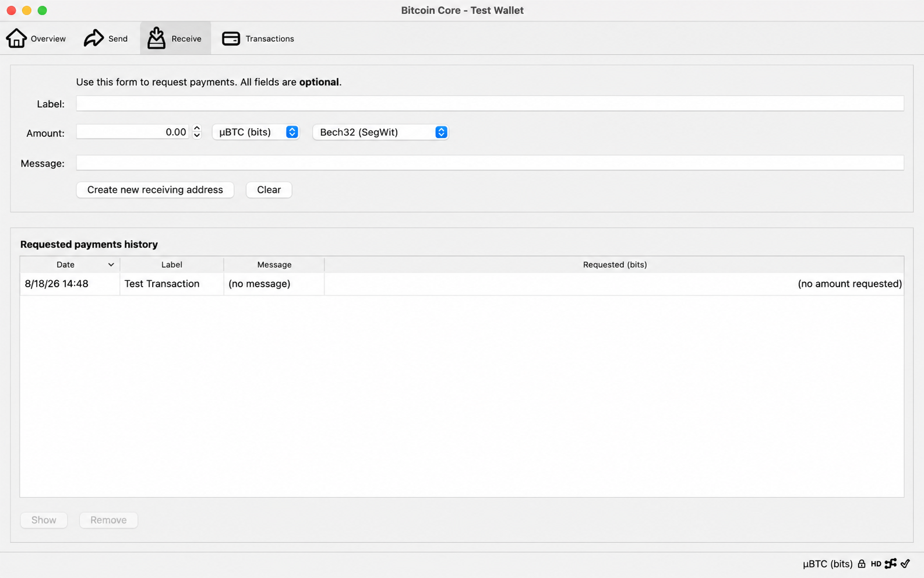Click the Clear button

point(269,190)
